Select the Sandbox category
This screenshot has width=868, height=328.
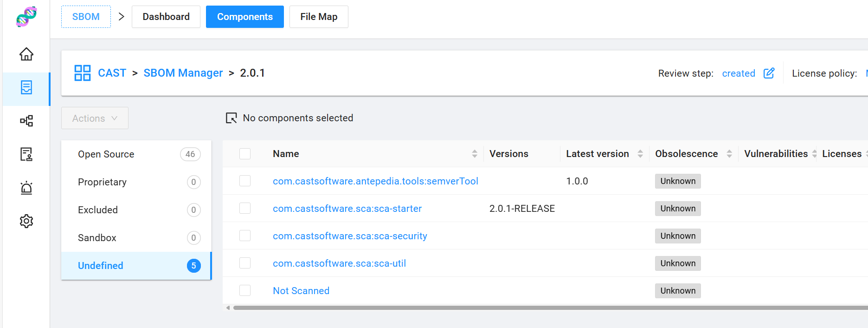136,238
